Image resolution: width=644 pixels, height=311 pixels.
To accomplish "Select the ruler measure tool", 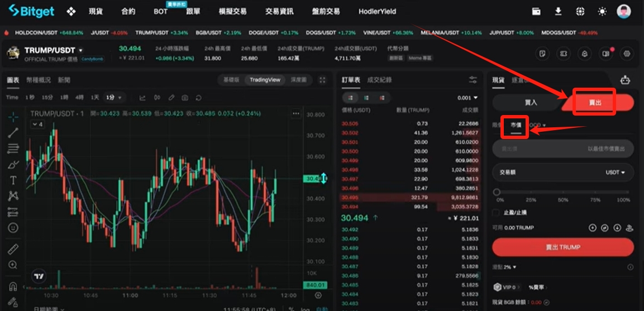I will pos(13,249).
